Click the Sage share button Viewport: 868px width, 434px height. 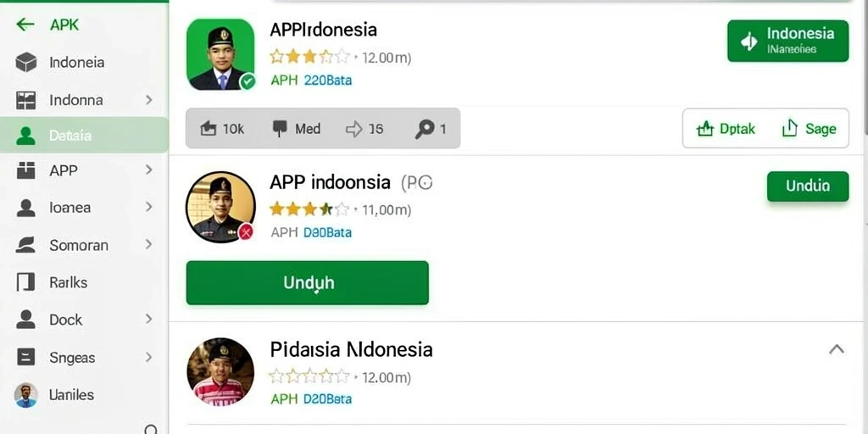tap(809, 129)
